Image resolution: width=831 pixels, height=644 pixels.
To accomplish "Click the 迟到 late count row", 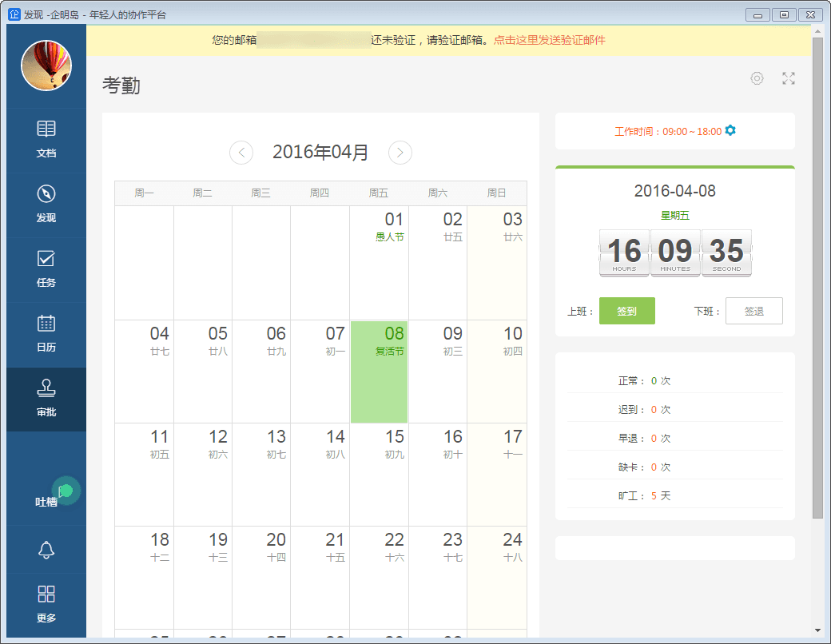I will tap(674, 409).
